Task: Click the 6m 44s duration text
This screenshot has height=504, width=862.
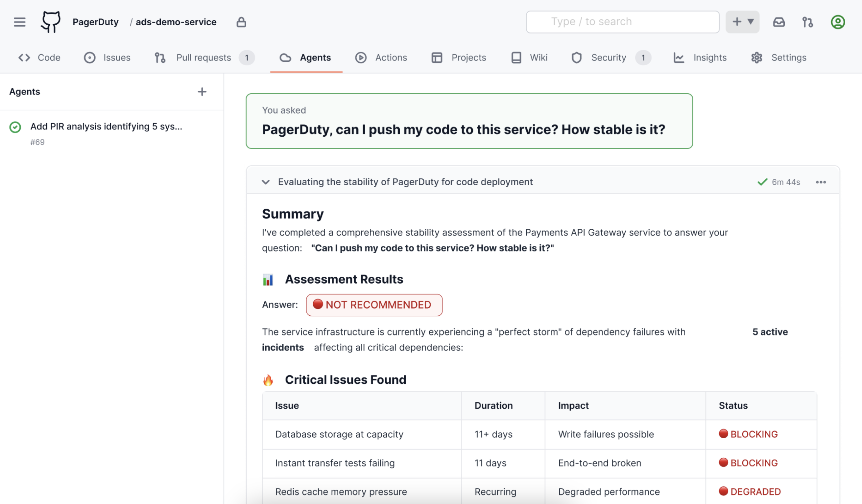Action: (x=786, y=182)
